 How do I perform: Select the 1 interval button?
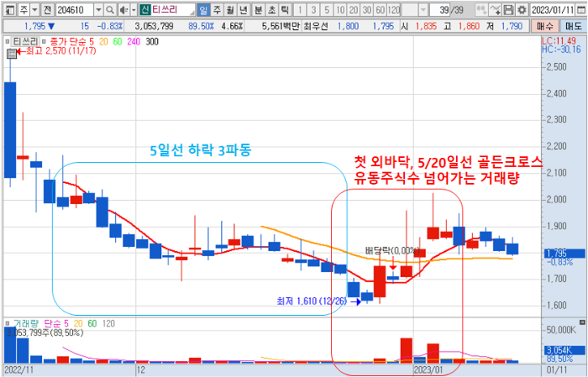pos(300,10)
